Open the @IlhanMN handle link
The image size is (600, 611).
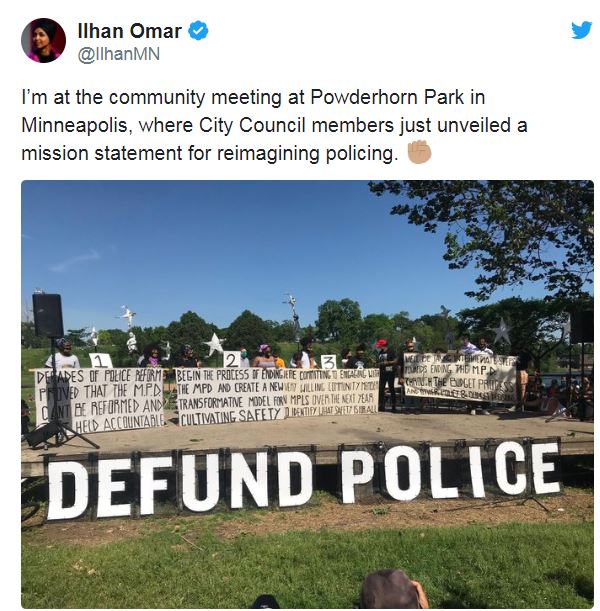[119, 54]
